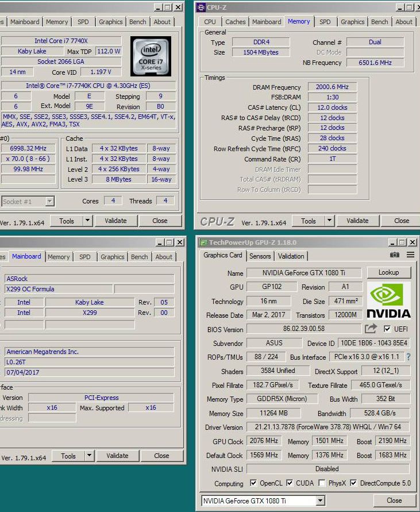Screen dimensions: 420x512
Task: Enable the PhysX checkbox
Action: (322, 483)
